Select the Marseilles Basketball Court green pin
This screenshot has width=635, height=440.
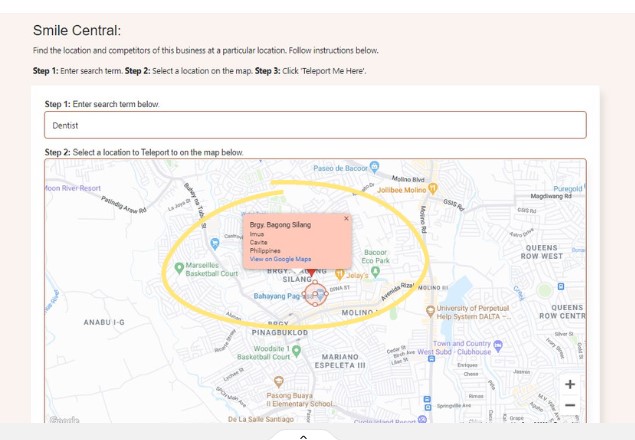tap(179, 268)
